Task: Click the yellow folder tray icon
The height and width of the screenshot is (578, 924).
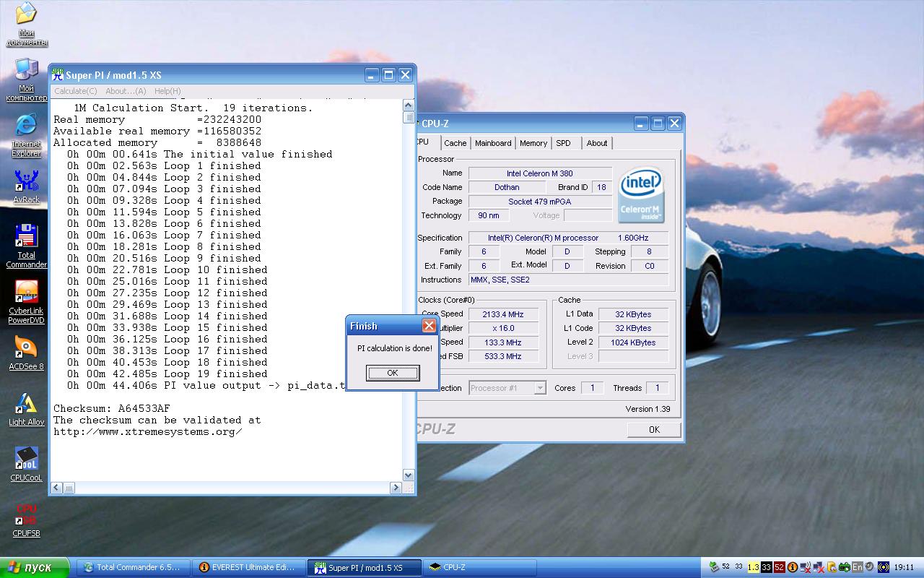Action: click(x=832, y=567)
